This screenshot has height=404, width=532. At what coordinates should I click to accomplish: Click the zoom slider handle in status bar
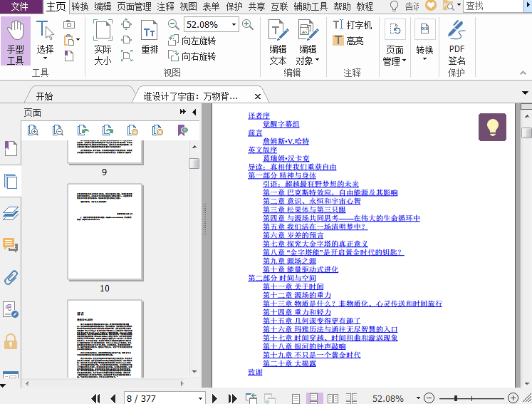456,398
